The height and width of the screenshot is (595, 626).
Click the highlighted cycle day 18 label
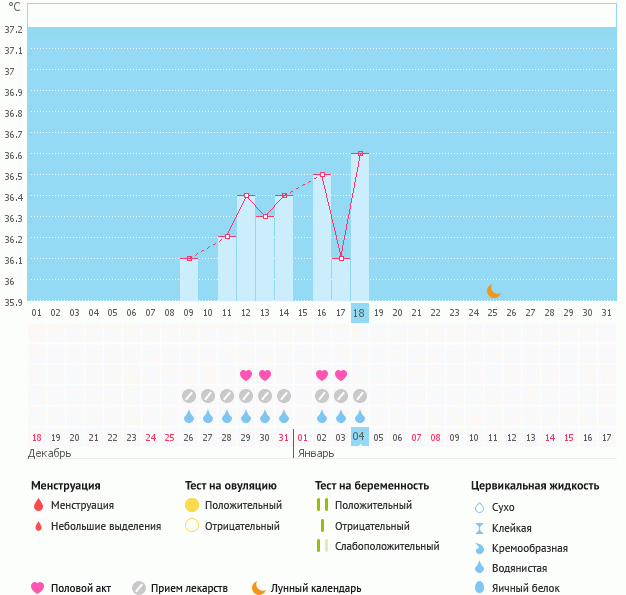(360, 313)
